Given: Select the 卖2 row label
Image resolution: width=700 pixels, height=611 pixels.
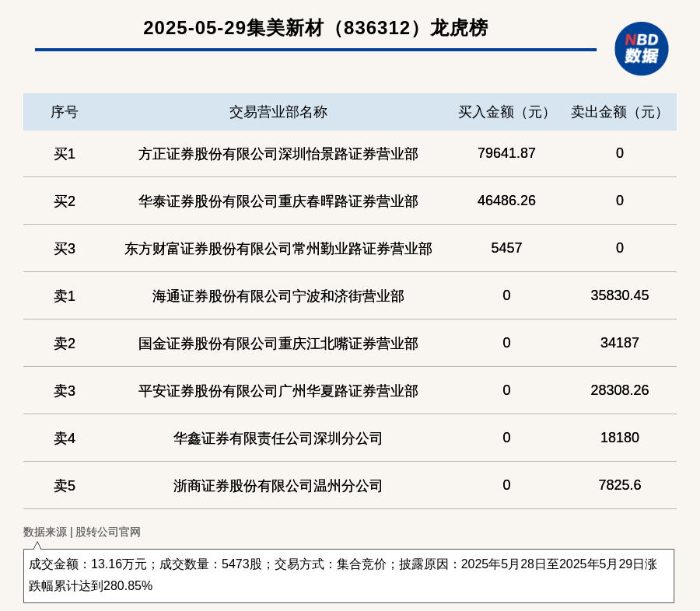Looking at the screenshot, I should point(65,344).
